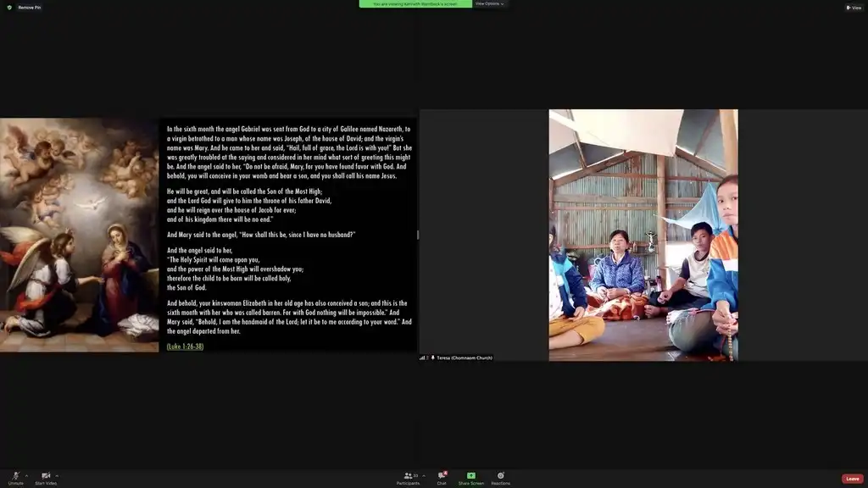The width and height of the screenshot is (868, 488).
Task: Open the Luke 1:26-38 link
Action: (x=185, y=347)
